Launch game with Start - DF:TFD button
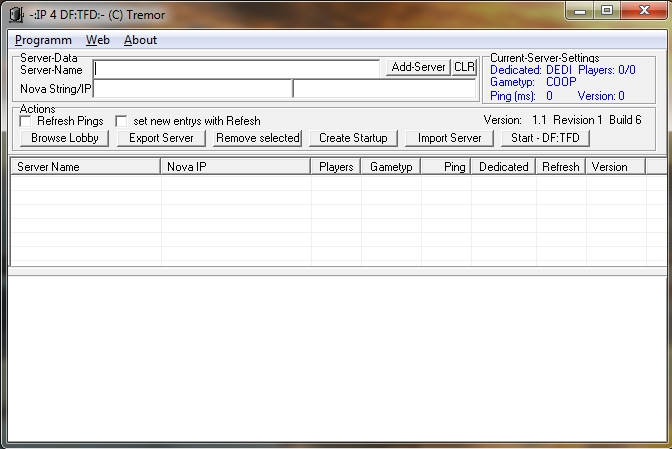672x449 pixels. pyautogui.click(x=544, y=138)
